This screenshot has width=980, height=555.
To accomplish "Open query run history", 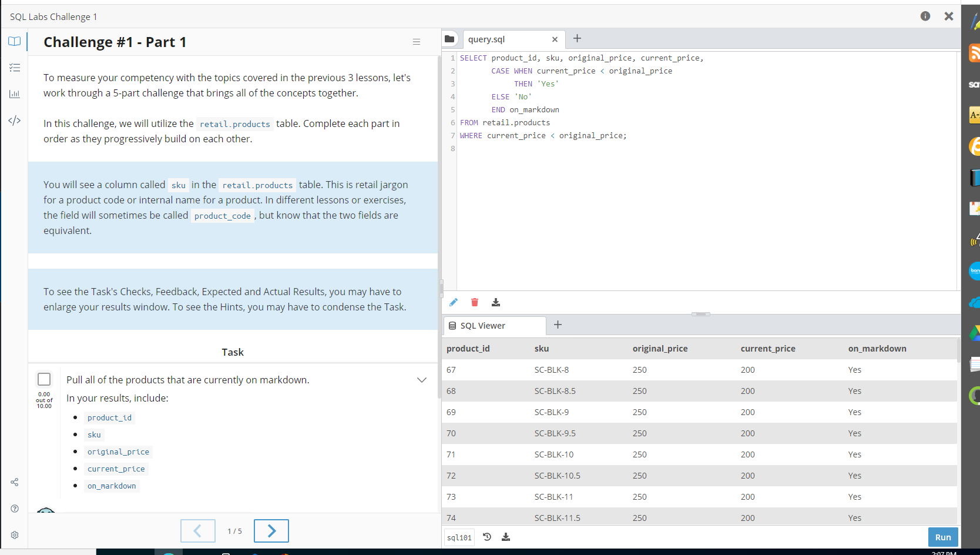I will coord(486,537).
